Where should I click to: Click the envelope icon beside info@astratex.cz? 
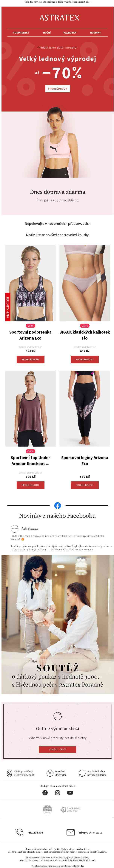70,832
